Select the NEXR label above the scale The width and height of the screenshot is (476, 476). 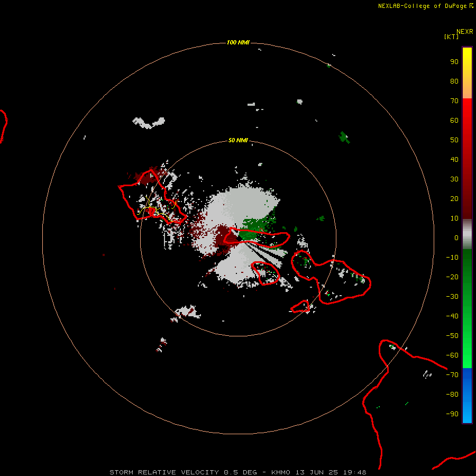click(x=465, y=32)
